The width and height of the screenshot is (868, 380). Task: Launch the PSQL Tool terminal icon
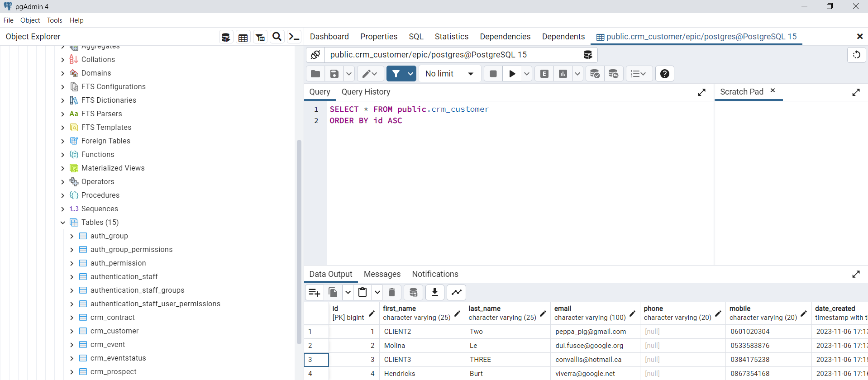[294, 37]
